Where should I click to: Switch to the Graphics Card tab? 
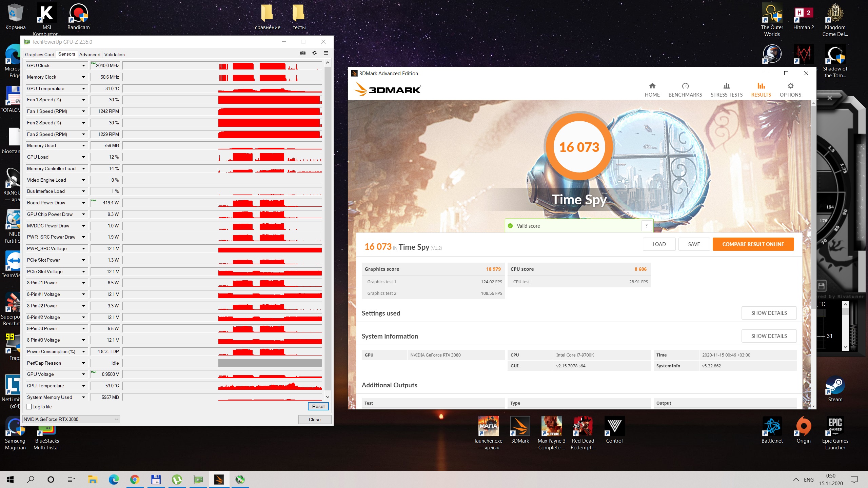pos(39,55)
